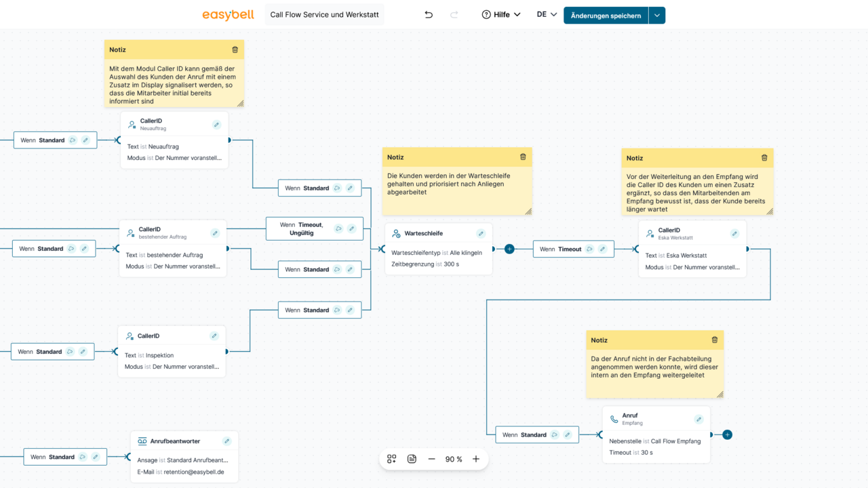Edit the Anruf Empfang module
The width and height of the screenshot is (868, 488).
point(698,420)
